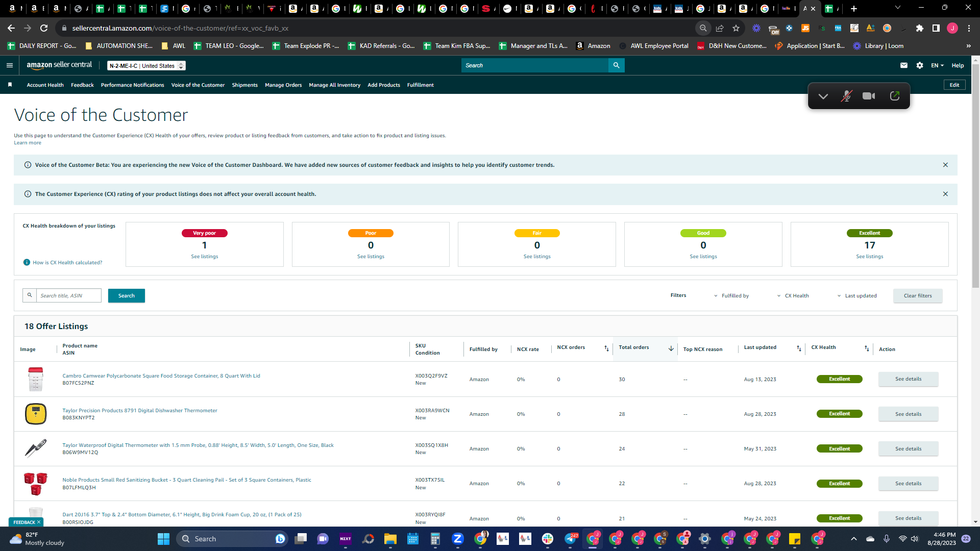Dismiss the Voice of the Customer Beta banner

pos(945,165)
